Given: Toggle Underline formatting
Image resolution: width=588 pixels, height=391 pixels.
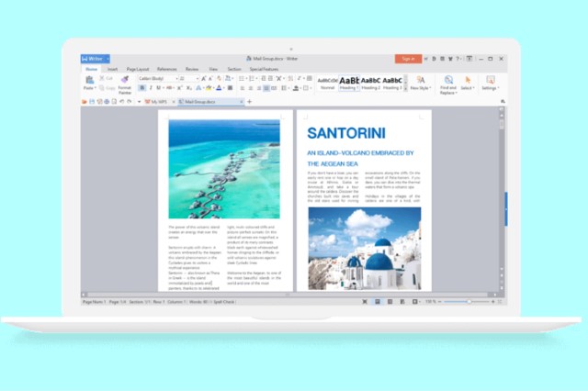Looking at the screenshot, I should (x=159, y=88).
